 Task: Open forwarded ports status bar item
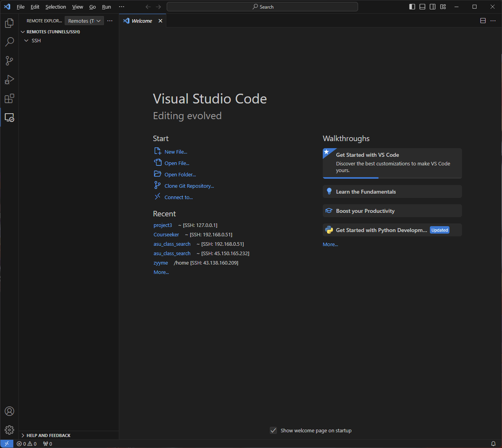(47, 444)
